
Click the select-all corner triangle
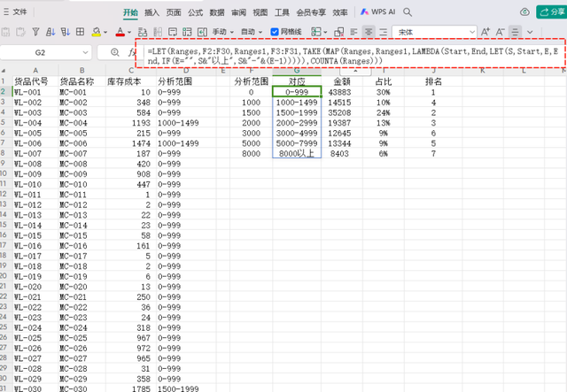point(4,71)
